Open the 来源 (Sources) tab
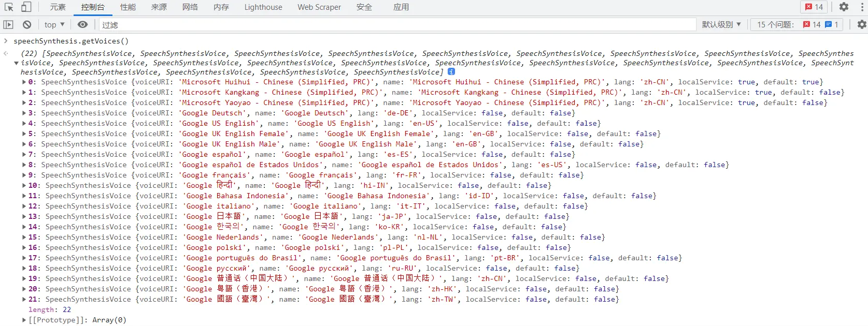Image resolution: width=868 pixels, height=326 pixels. tap(159, 7)
